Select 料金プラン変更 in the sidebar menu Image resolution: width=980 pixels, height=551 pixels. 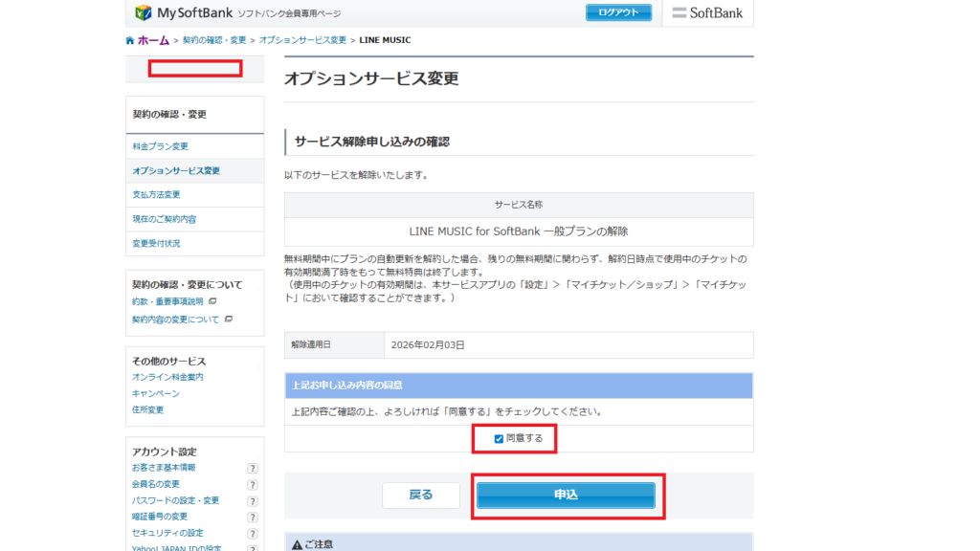click(x=162, y=146)
